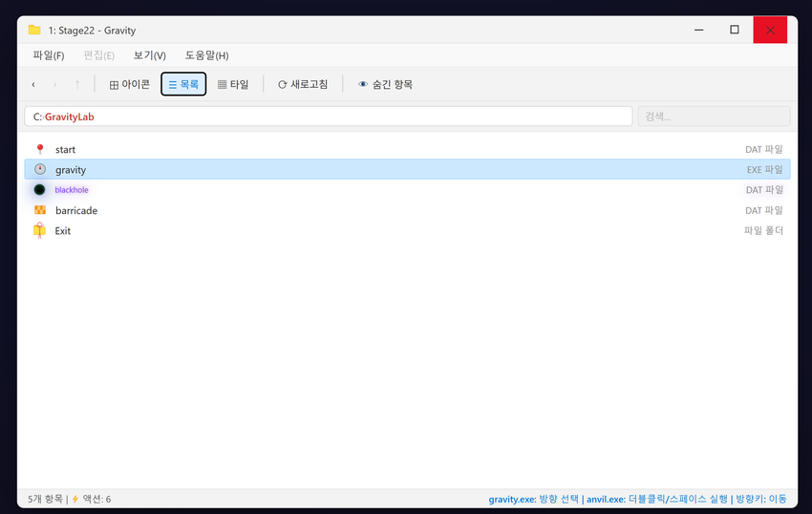The image size is (812, 514).
Task: Switch to 아이콘 view
Action: (x=130, y=84)
